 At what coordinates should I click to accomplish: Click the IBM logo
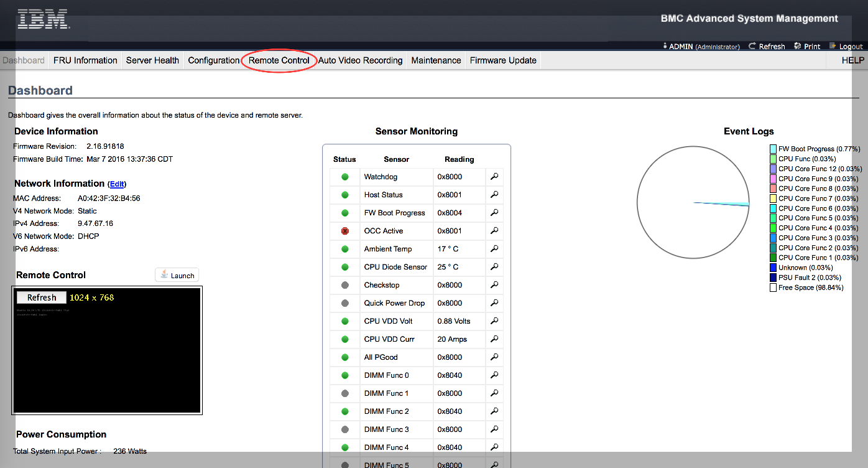(x=43, y=19)
